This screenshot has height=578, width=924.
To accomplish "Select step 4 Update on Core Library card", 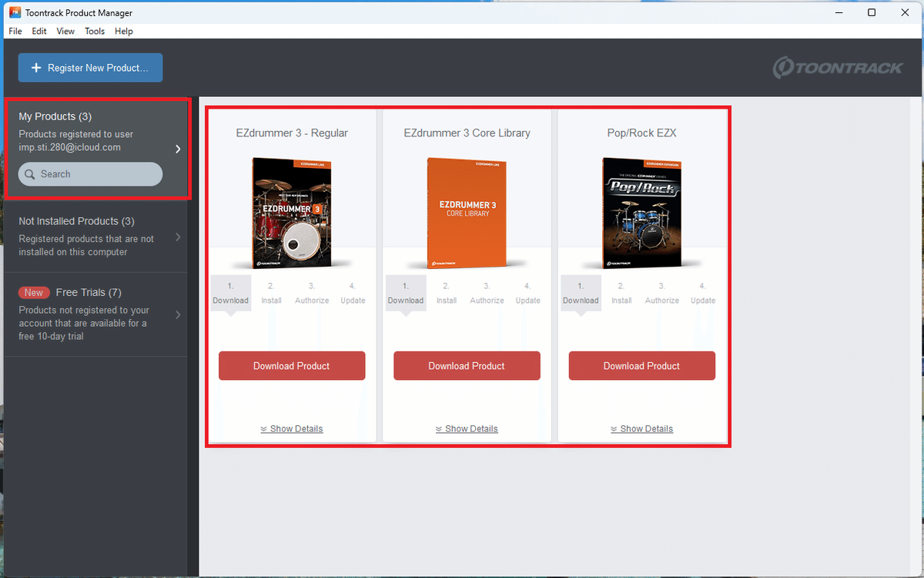I will pos(527,294).
